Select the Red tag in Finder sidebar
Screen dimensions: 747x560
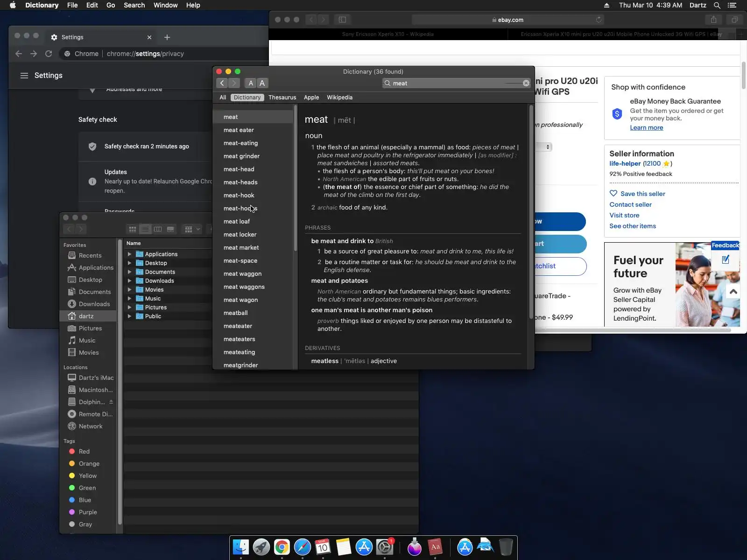[89, 451]
